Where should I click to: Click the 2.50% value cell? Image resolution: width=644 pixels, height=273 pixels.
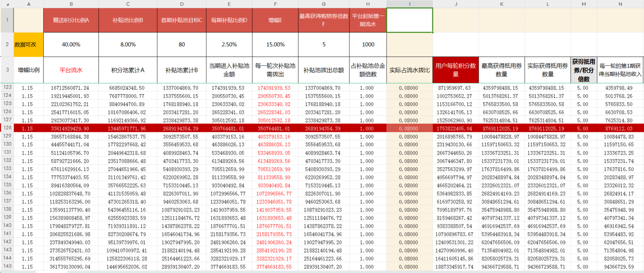tap(229, 44)
